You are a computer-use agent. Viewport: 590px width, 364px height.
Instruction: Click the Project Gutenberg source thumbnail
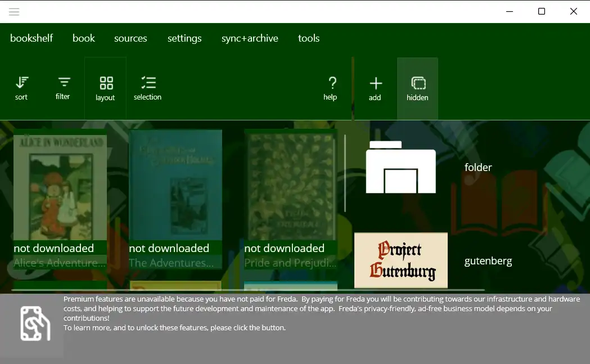click(x=400, y=260)
